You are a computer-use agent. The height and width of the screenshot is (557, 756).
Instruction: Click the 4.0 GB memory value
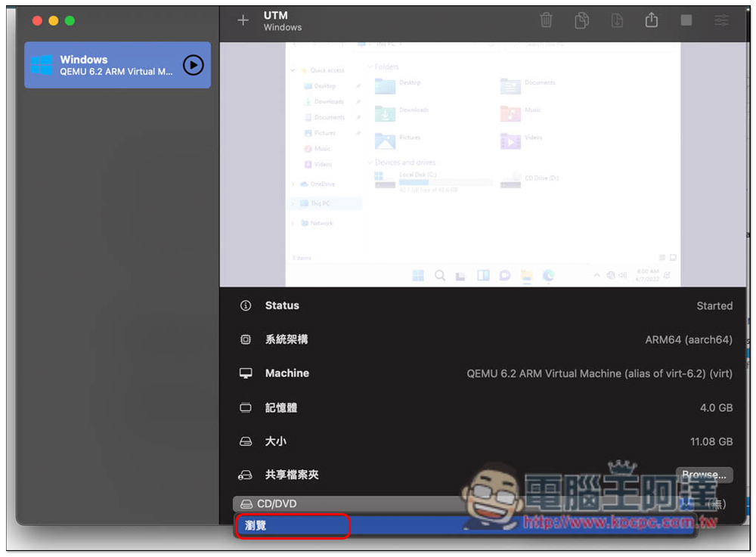pos(716,407)
